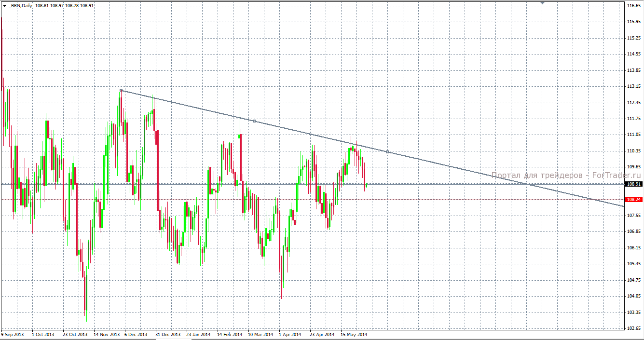This screenshot has height=340, width=644.
Task: Click the 115.25 price axis label
Action: click(x=634, y=38)
